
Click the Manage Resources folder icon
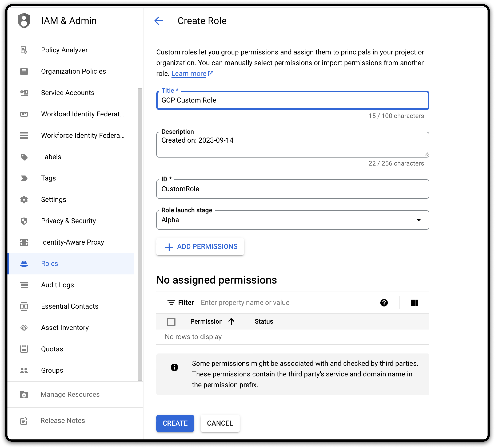pos(24,394)
